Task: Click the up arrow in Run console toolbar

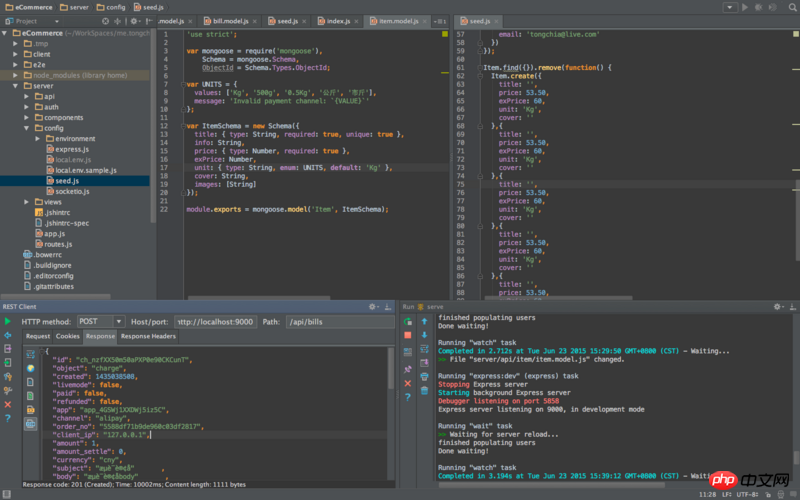Action: pos(424,321)
